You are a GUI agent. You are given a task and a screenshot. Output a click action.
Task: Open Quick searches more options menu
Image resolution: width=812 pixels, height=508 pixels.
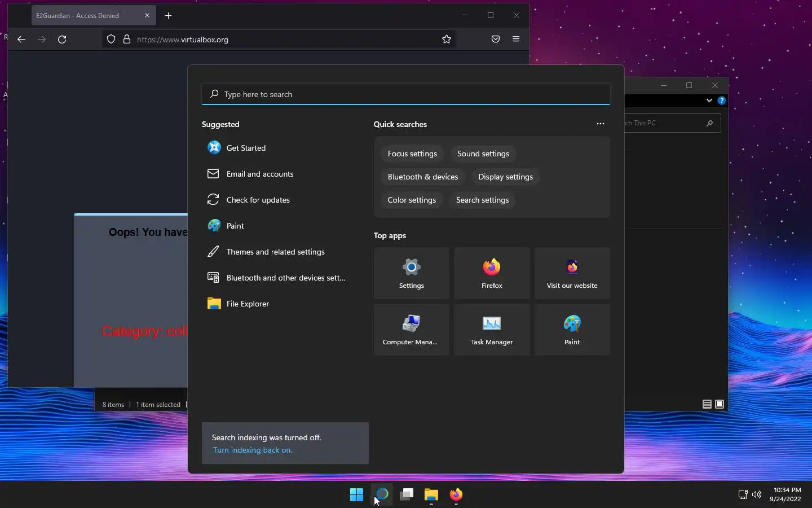(601, 124)
